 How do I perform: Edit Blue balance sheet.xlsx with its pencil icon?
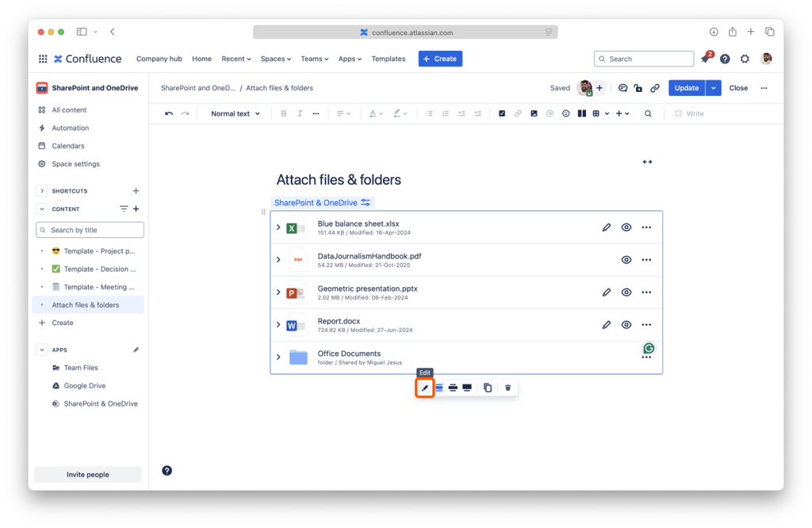point(607,228)
